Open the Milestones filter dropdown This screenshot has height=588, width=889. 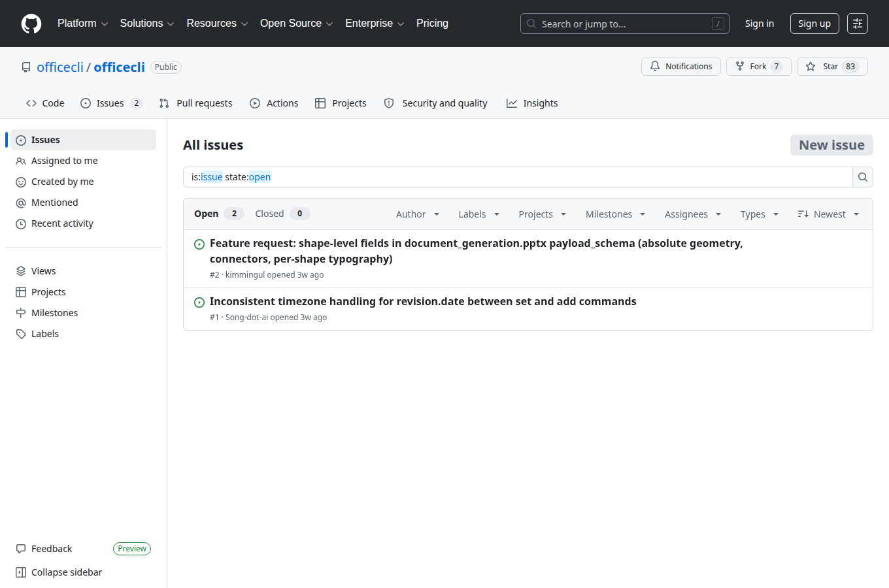[616, 214]
